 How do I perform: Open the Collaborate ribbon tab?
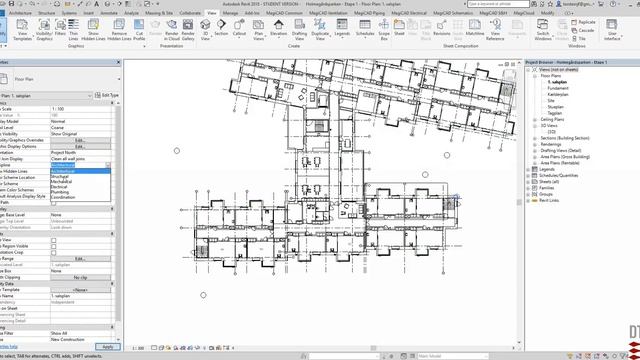[x=190, y=13]
